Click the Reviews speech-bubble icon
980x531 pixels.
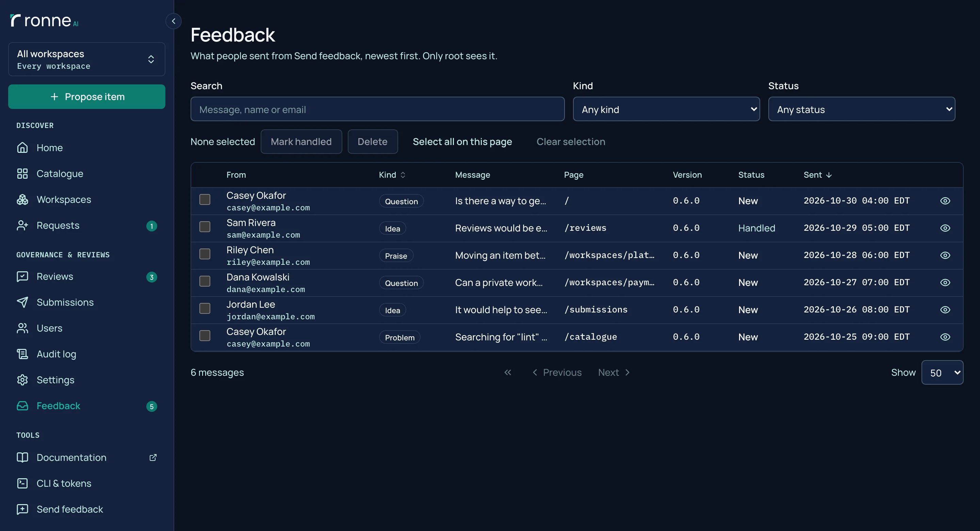[22, 276]
